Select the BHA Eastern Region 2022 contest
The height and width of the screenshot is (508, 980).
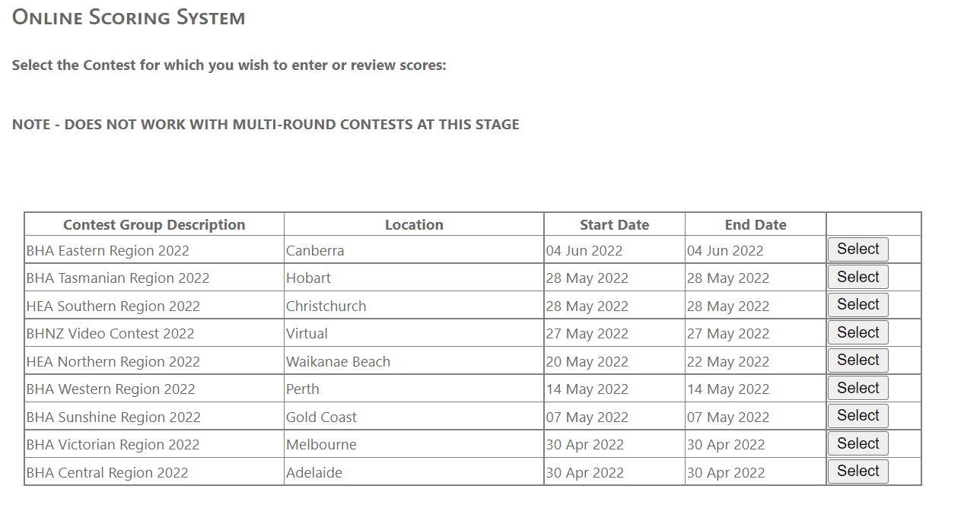pos(857,249)
